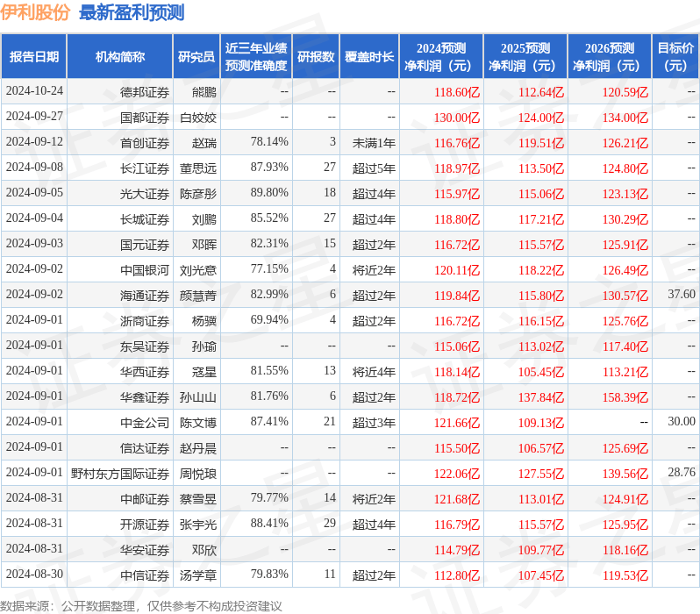Image resolution: width=700 pixels, height=614 pixels.
Task: Select the 野村东方国际证券 institution cell
Action: point(120,475)
